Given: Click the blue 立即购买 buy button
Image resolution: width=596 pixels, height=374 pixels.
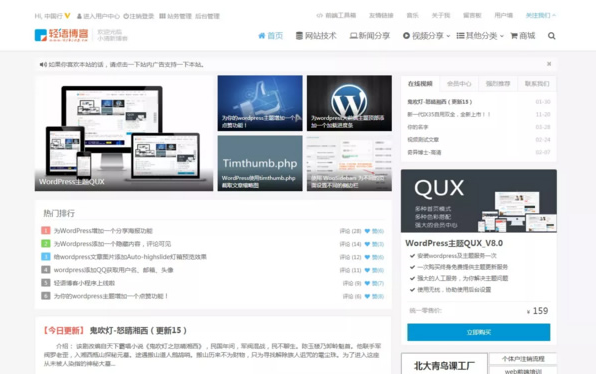Looking at the screenshot, I should tap(479, 332).
